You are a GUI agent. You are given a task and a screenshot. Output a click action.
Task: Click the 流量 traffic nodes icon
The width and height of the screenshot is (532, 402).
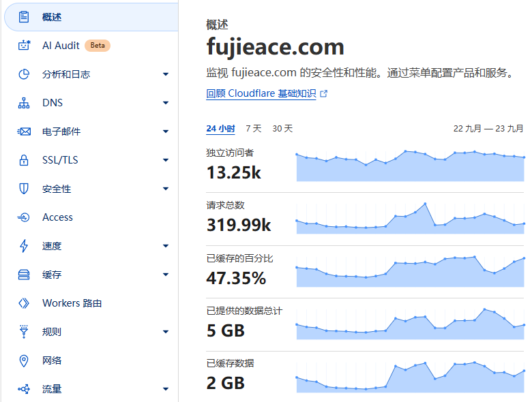point(24,389)
